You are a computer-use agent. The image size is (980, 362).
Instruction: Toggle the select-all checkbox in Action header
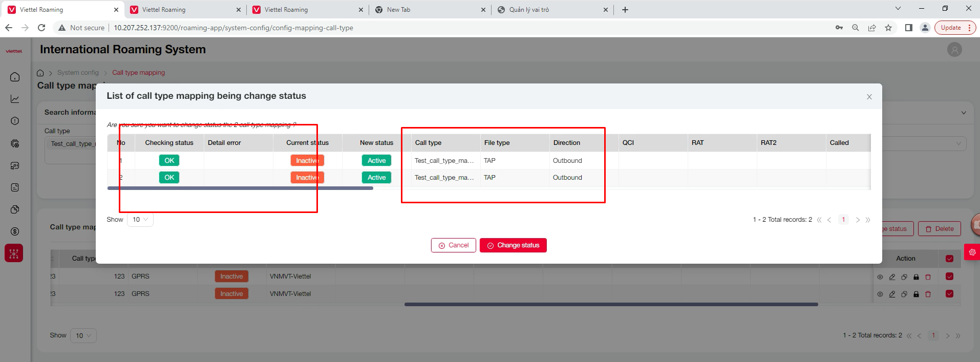coord(949,259)
